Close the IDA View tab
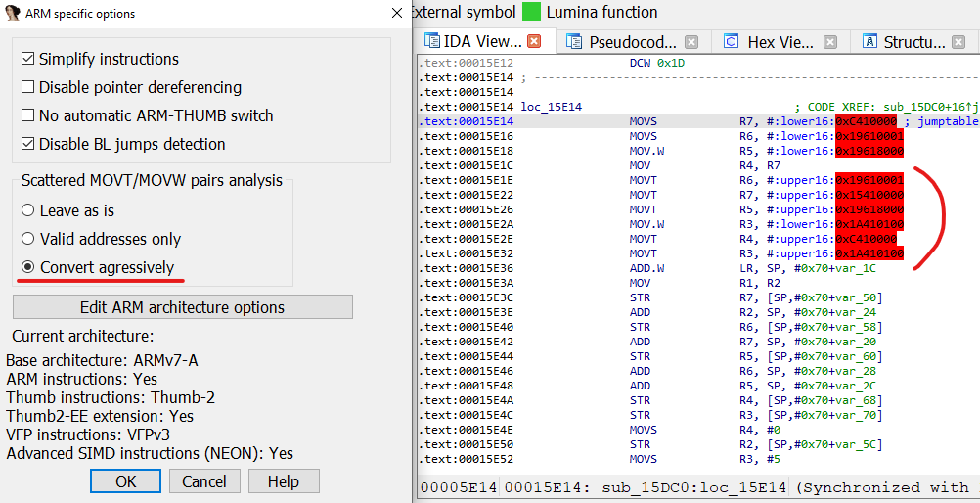Image resolution: width=980 pixels, height=503 pixels. (x=534, y=42)
